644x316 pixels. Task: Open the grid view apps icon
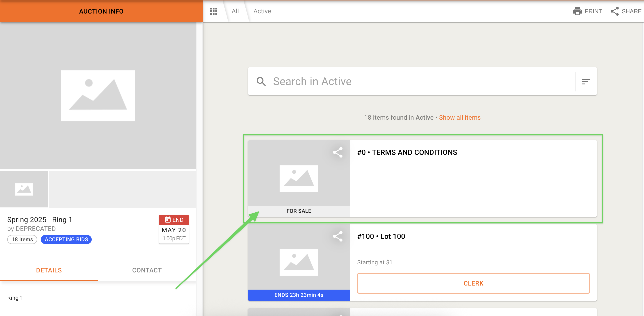[x=213, y=11]
